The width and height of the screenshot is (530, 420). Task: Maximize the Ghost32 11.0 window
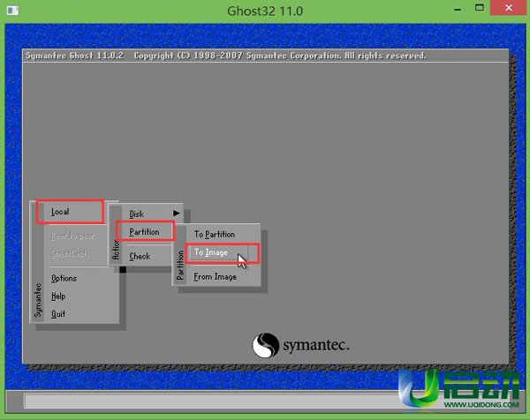pyautogui.click(x=480, y=8)
